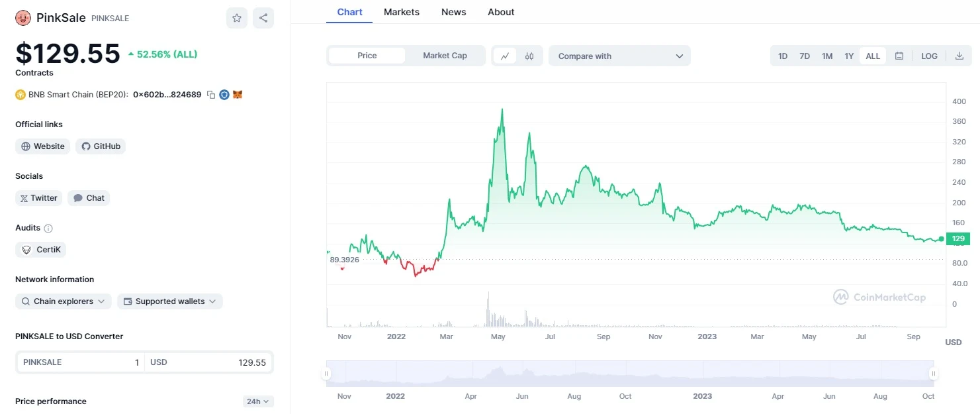980x414 pixels.
Task: Click the PINKSALE amount input field
Action: [x=81, y=362]
